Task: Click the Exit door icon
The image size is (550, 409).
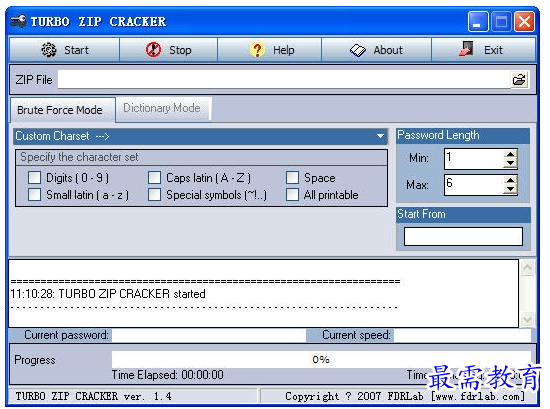Action: pos(466,49)
